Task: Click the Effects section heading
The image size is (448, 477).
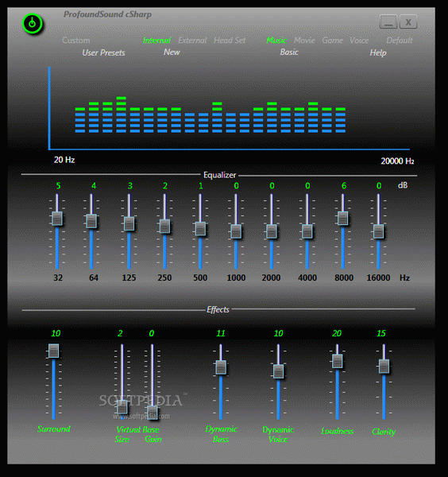Action: point(218,309)
